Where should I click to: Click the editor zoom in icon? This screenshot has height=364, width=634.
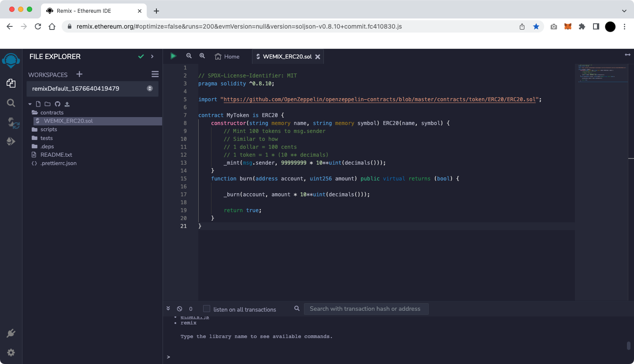202,56
